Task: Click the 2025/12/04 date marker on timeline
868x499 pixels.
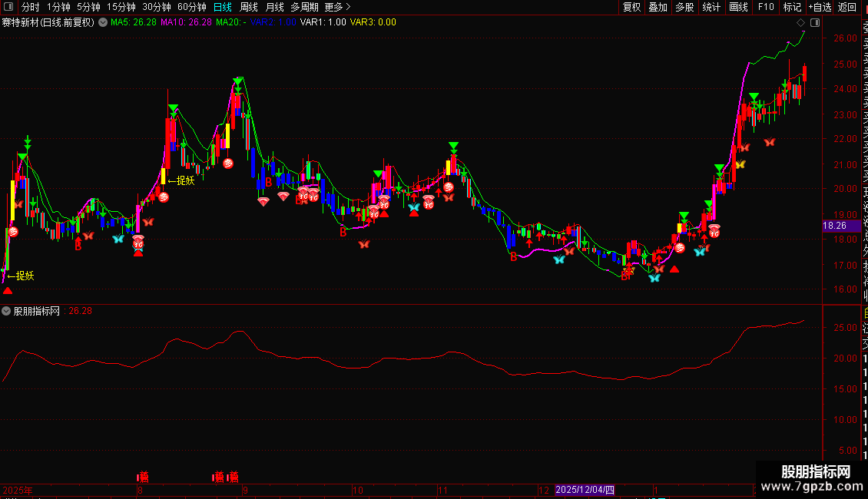Action: [585, 490]
